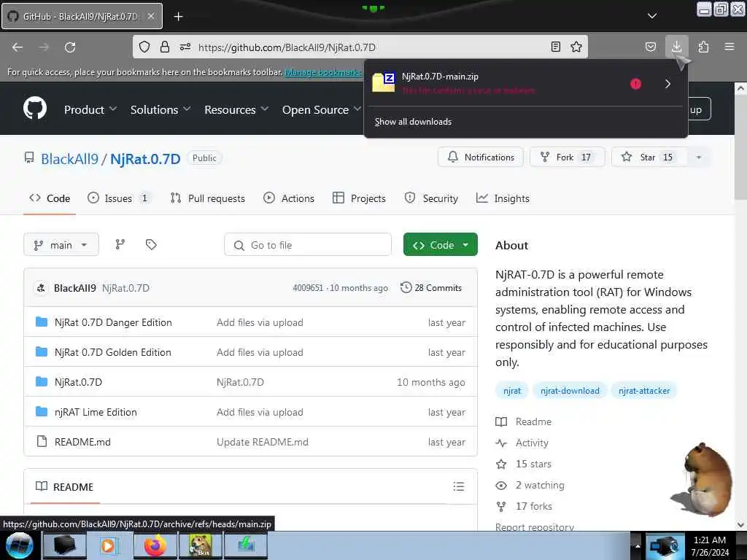Open 17 forks link

[x=524, y=507]
